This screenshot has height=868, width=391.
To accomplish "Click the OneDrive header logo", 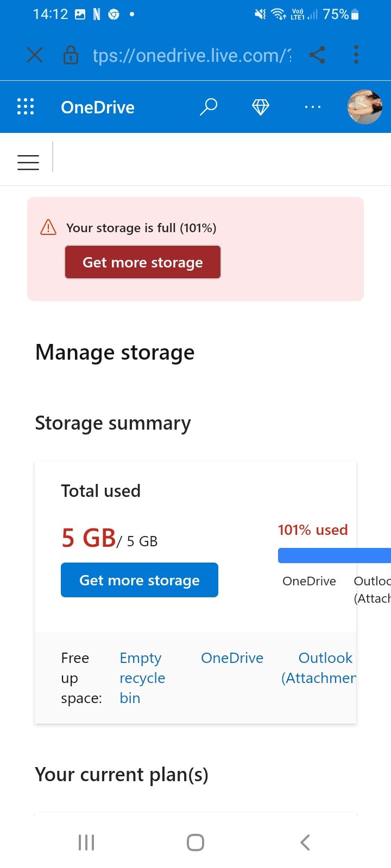I will [x=98, y=107].
